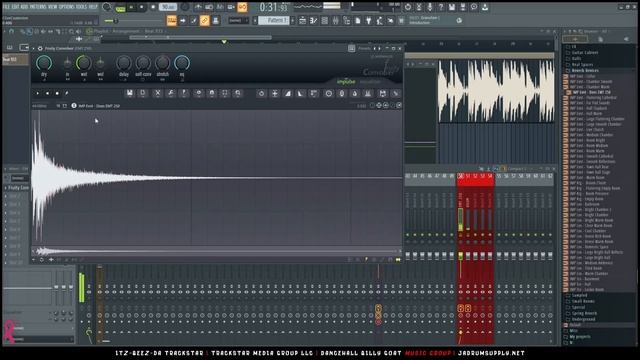
Task: Toggle the orange step edit icon
Action: [x=172, y=20]
